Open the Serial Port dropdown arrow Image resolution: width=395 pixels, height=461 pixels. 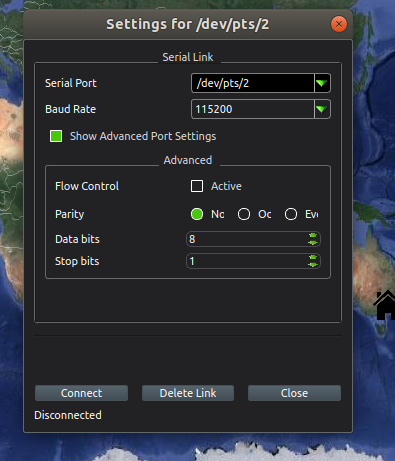(322, 83)
